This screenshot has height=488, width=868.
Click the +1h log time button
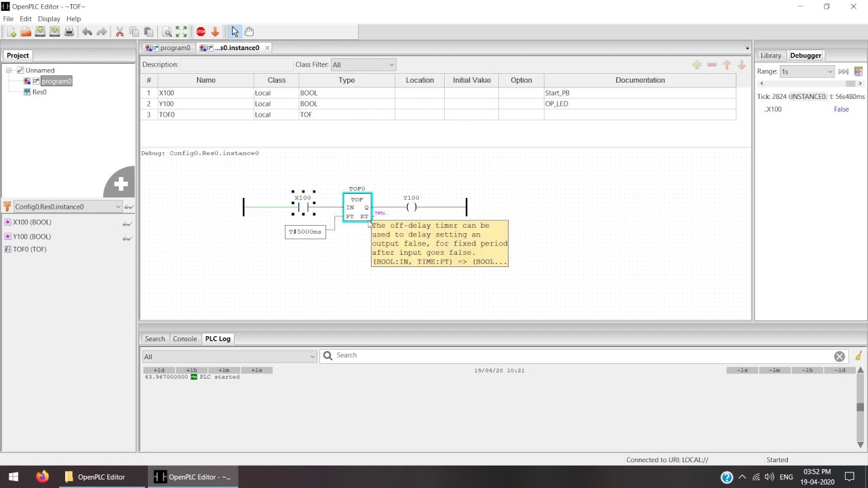[191, 370]
